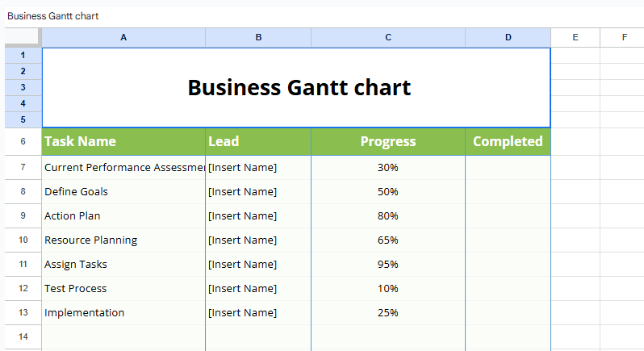Viewport: 644px width, 351px height.
Task: Click the Current Performance Assessment cell
Action: pos(123,168)
